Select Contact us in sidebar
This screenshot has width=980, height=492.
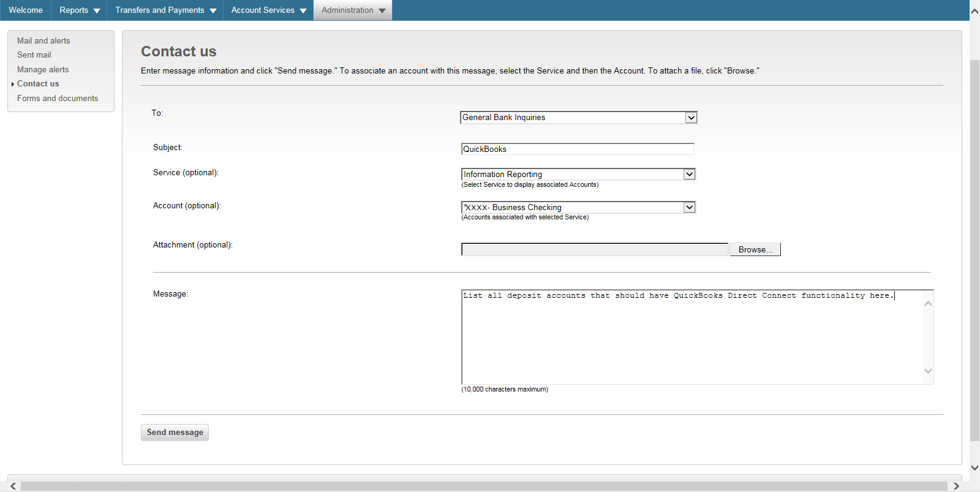point(38,83)
